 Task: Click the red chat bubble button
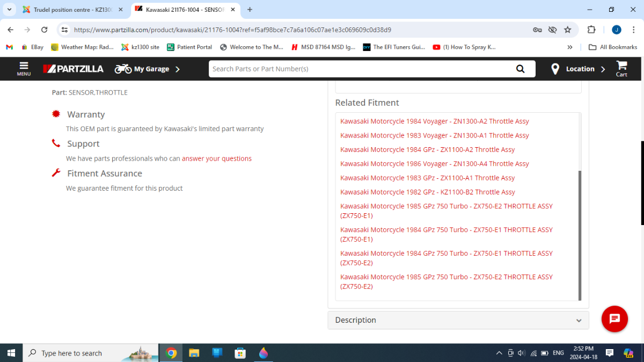coord(614,319)
